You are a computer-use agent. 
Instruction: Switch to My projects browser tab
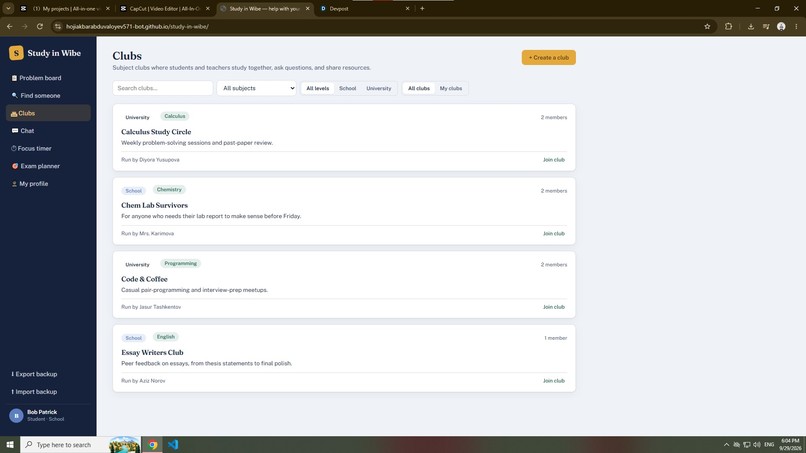coord(65,9)
